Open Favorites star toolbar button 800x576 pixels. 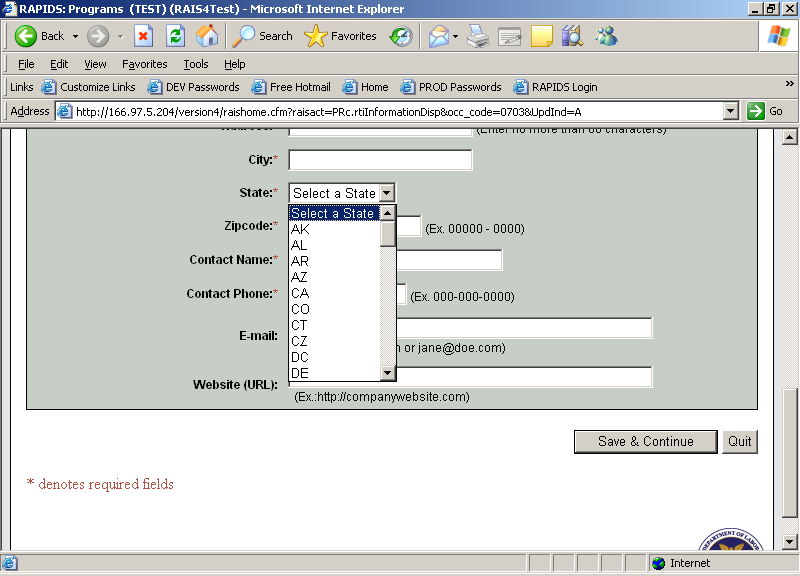(x=315, y=36)
